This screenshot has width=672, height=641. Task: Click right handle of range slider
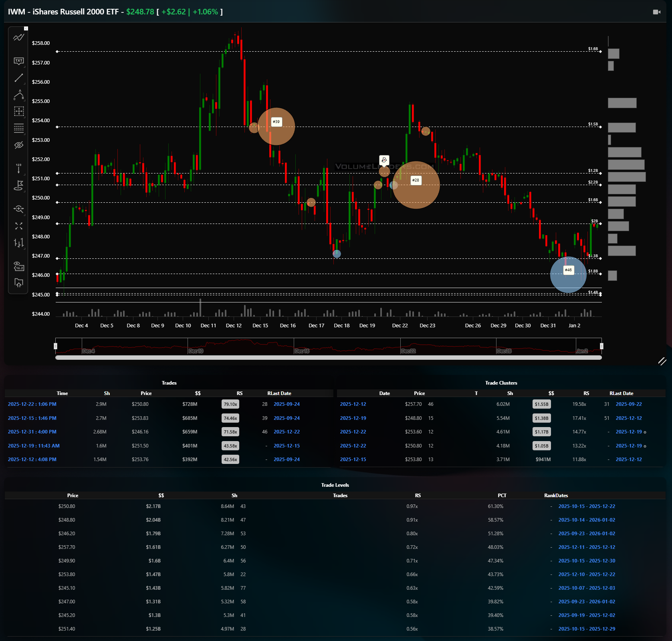point(601,346)
